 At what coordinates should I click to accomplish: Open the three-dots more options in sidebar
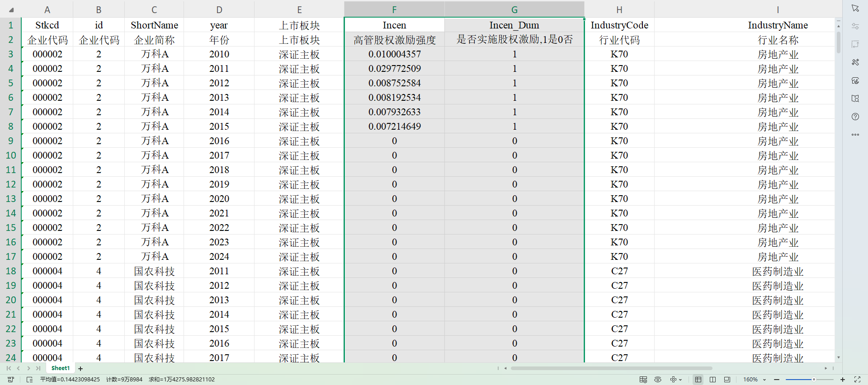click(855, 135)
